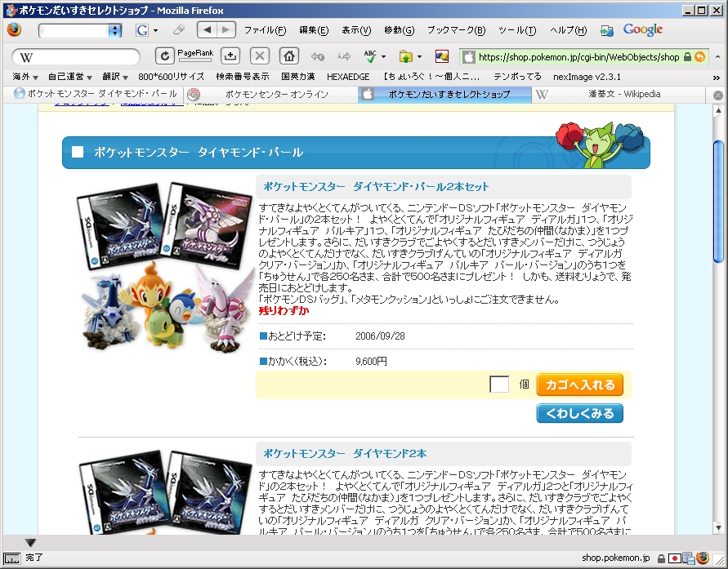Click the scrollbar's down arrow
The height and width of the screenshot is (569, 728).
pyautogui.click(x=717, y=527)
